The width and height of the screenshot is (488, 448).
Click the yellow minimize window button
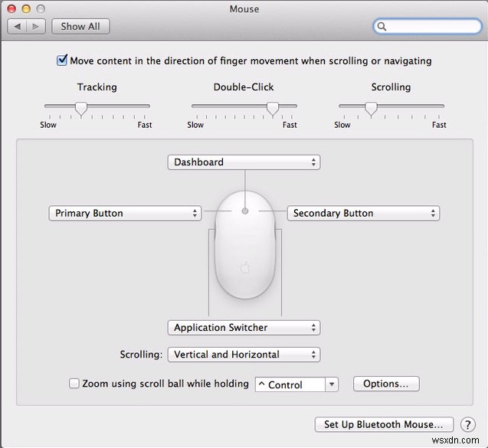(x=26, y=8)
